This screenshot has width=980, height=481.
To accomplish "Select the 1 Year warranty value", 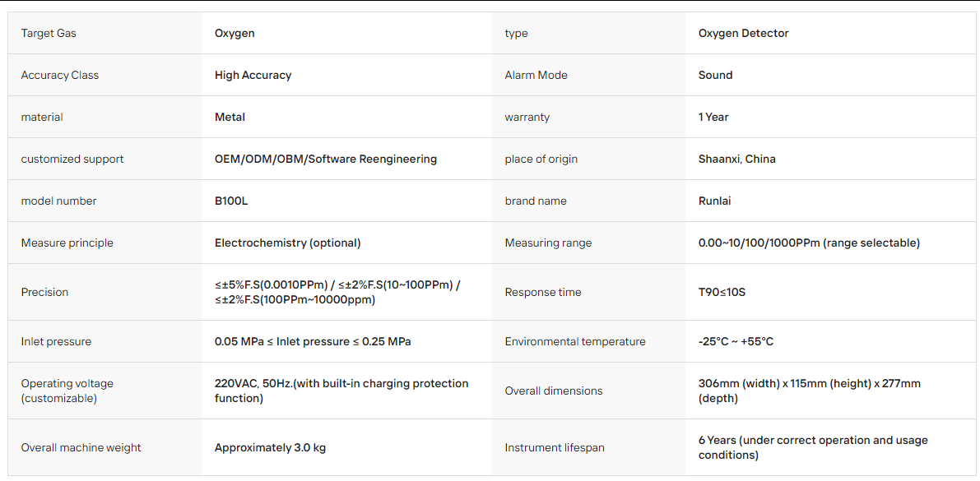I will coord(713,117).
